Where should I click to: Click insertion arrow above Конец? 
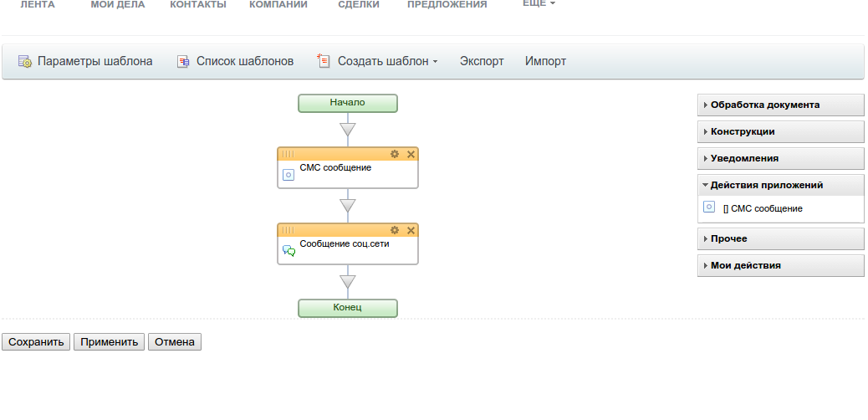click(348, 281)
